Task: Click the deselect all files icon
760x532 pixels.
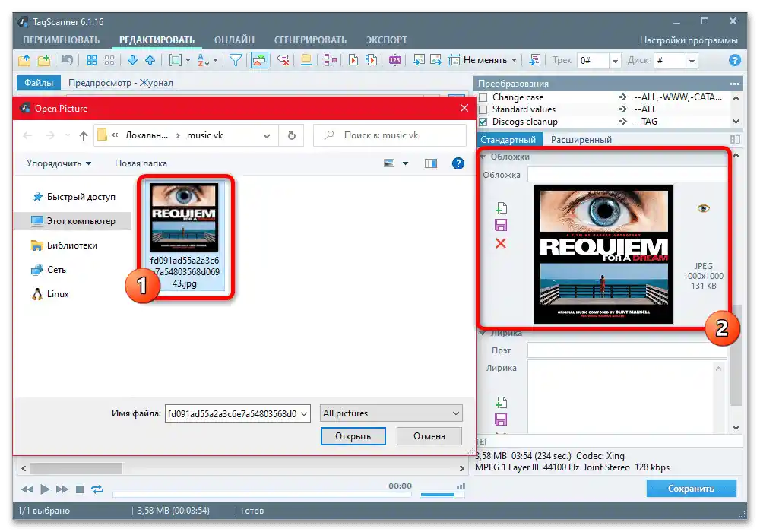Action: 109,60
